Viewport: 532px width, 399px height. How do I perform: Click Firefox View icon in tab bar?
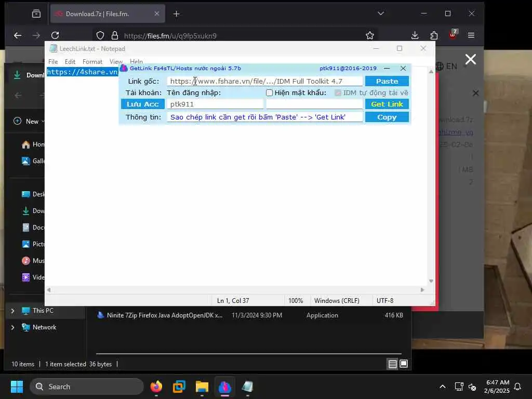tap(36, 14)
